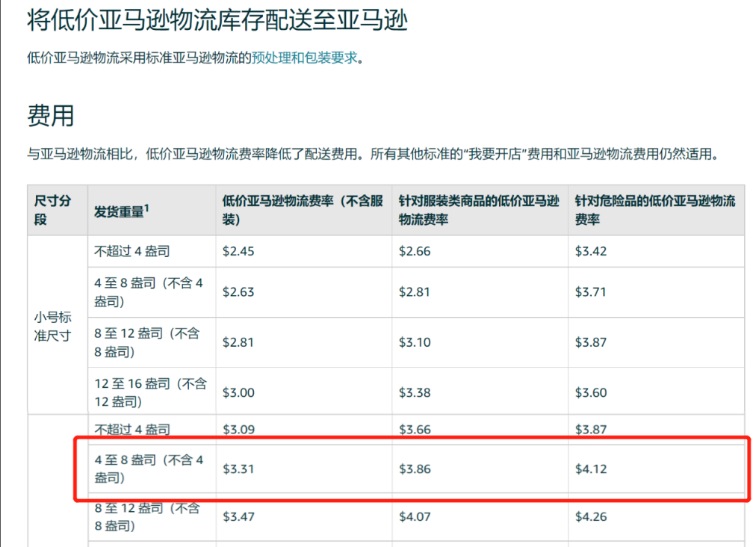Select the 针对服装类商品的低价亚马逊物流费率 header
The image size is (756, 547).
click(480, 210)
